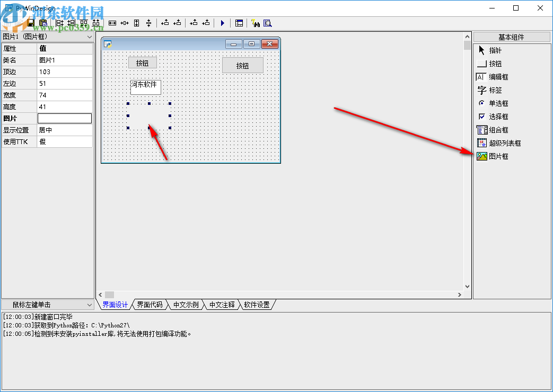Click the 高度 value field 41

[x=65, y=107]
